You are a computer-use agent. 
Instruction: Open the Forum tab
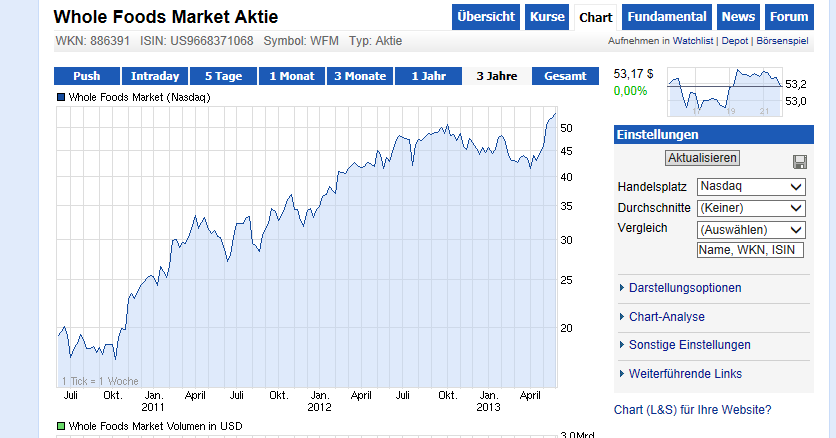[x=789, y=17]
